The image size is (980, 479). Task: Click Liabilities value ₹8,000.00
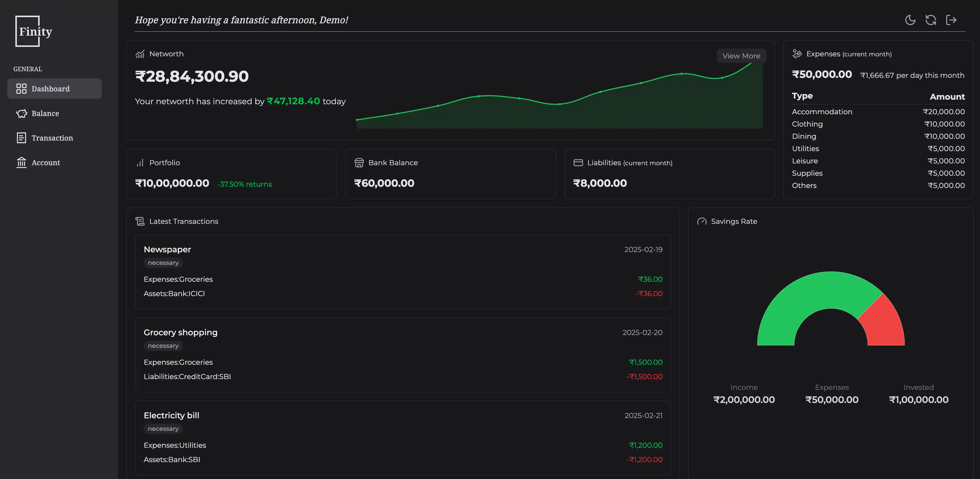pos(600,183)
